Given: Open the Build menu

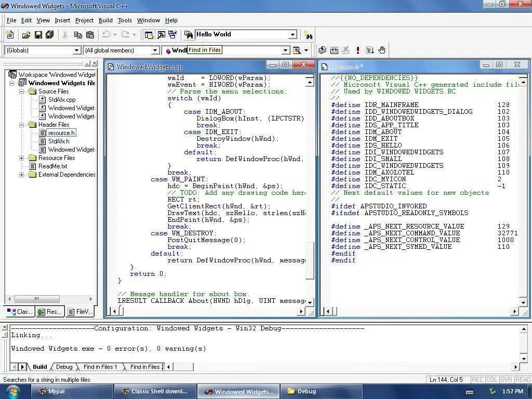Looking at the screenshot, I should click(x=105, y=20).
